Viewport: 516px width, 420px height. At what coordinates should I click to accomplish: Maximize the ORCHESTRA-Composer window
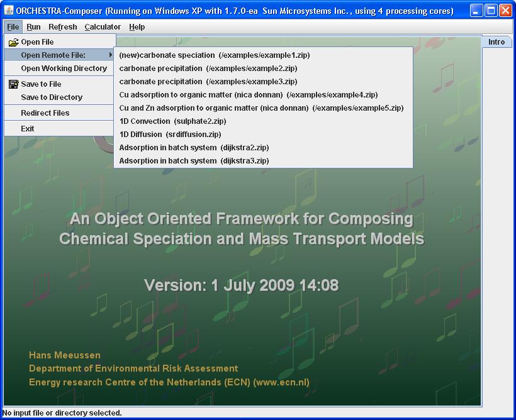[491, 11]
